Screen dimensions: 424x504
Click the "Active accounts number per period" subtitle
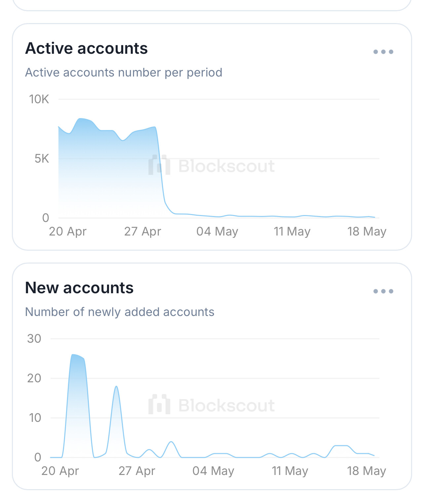coord(124,73)
